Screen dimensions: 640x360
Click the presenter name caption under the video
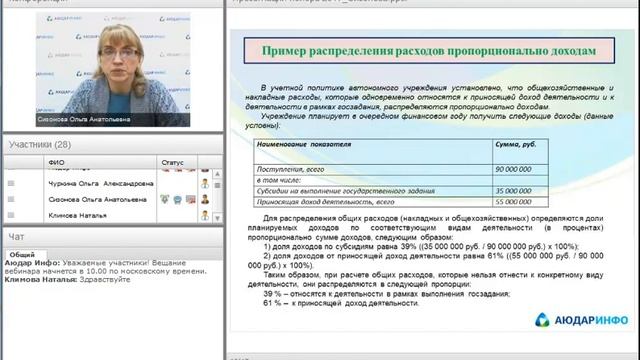[x=84, y=120]
